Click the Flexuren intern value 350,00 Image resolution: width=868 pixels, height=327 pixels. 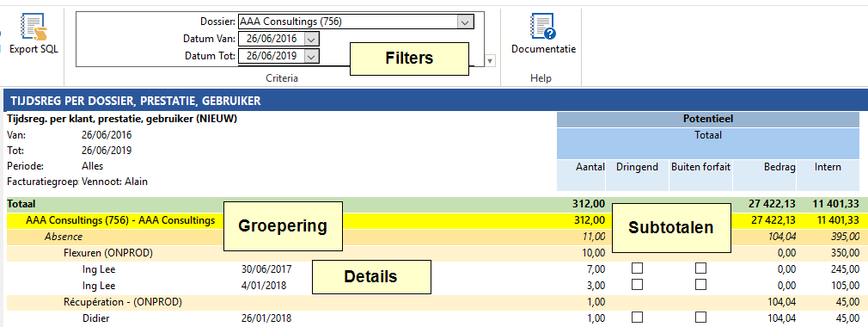tap(845, 253)
